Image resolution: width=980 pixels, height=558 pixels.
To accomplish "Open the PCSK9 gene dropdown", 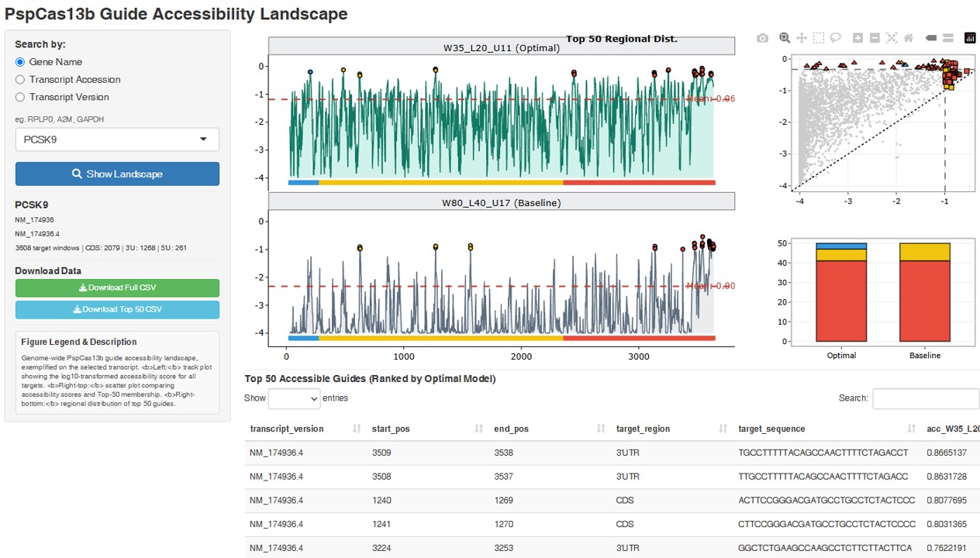I will coord(117,139).
